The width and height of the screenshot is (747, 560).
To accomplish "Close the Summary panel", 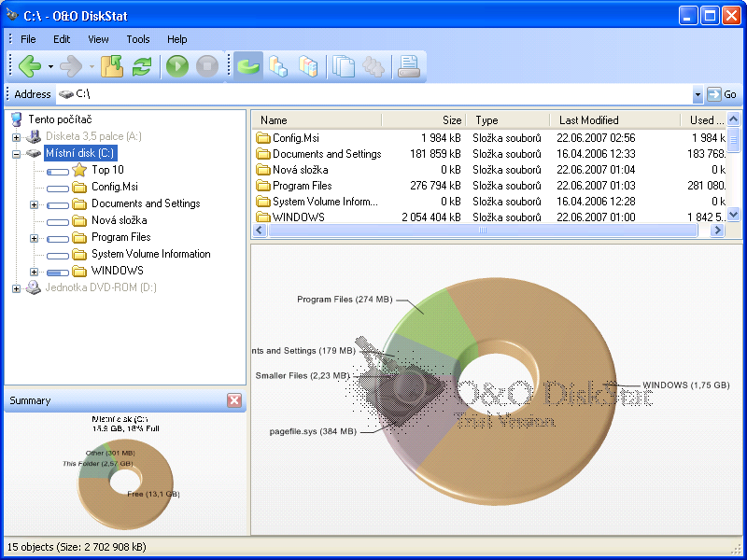I will pyautogui.click(x=234, y=400).
